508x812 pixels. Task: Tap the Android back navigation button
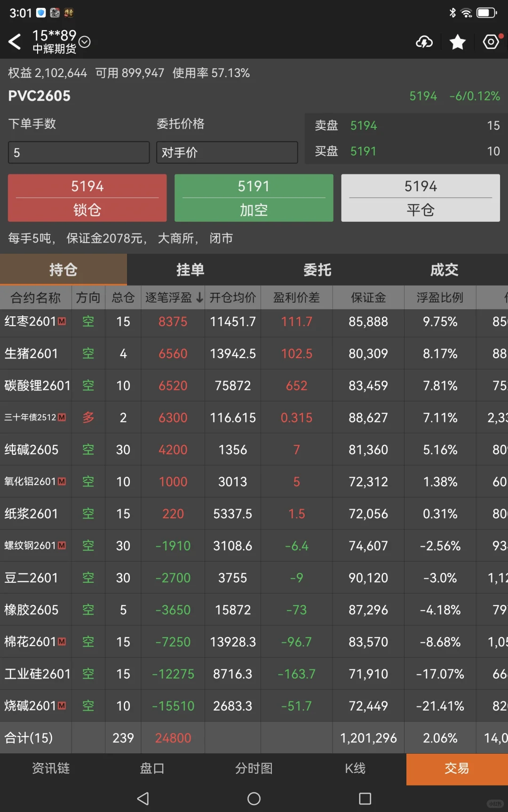143,798
